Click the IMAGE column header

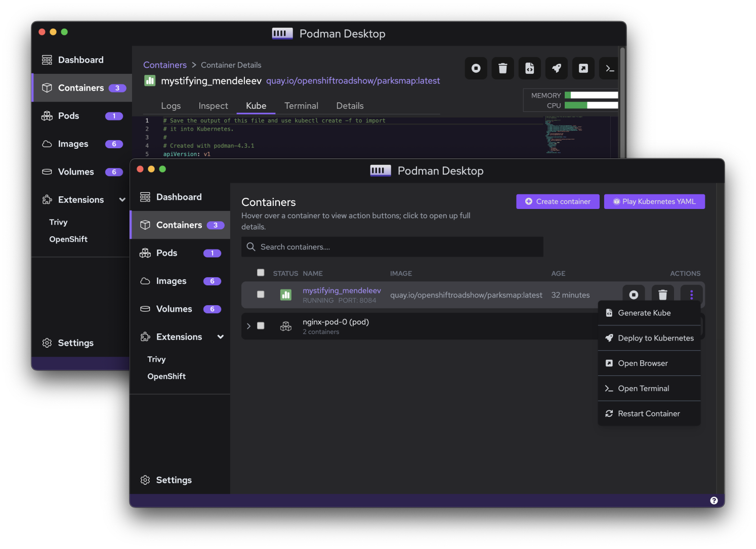point(401,273)
